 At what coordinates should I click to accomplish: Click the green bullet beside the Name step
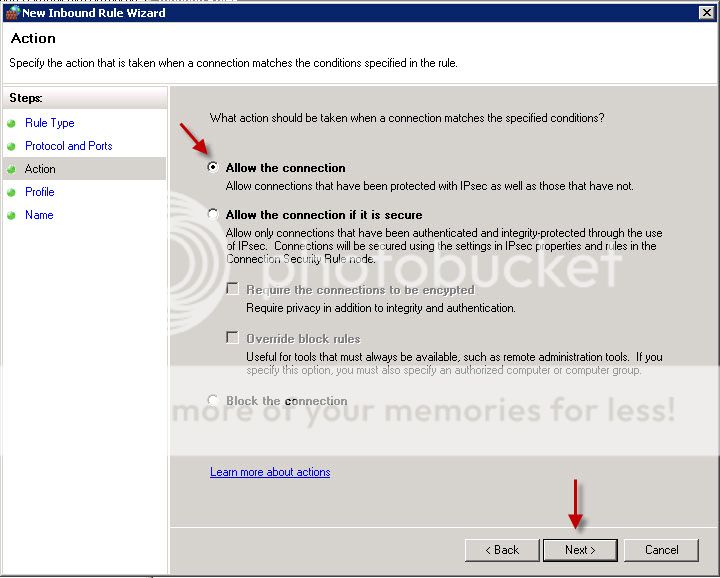click(x=12, y=216)
